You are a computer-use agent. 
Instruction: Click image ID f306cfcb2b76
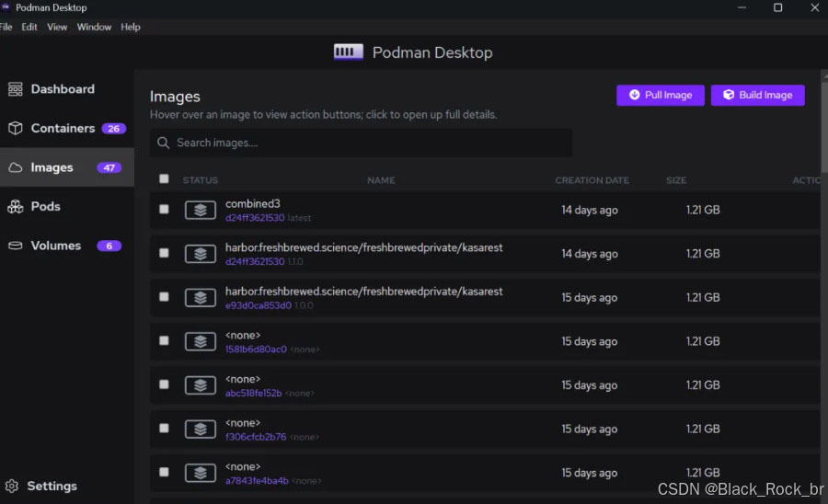click(x=256, y=437)
